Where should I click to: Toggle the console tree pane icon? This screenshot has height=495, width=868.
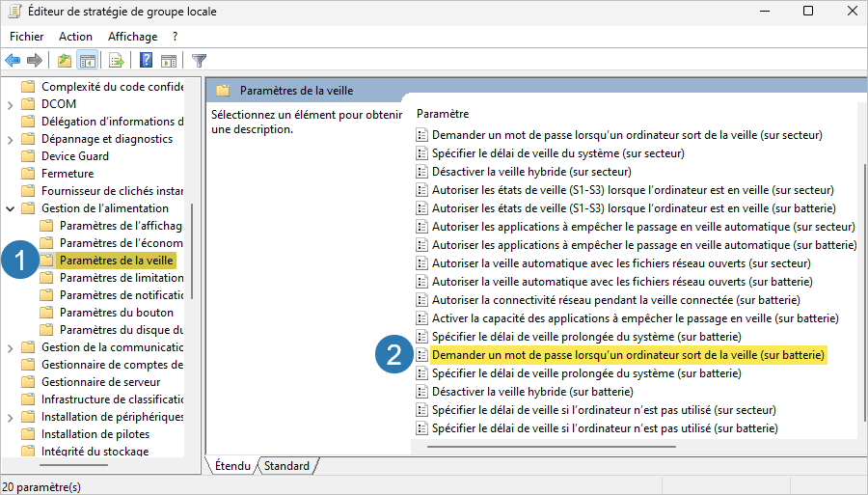[88, 61]
